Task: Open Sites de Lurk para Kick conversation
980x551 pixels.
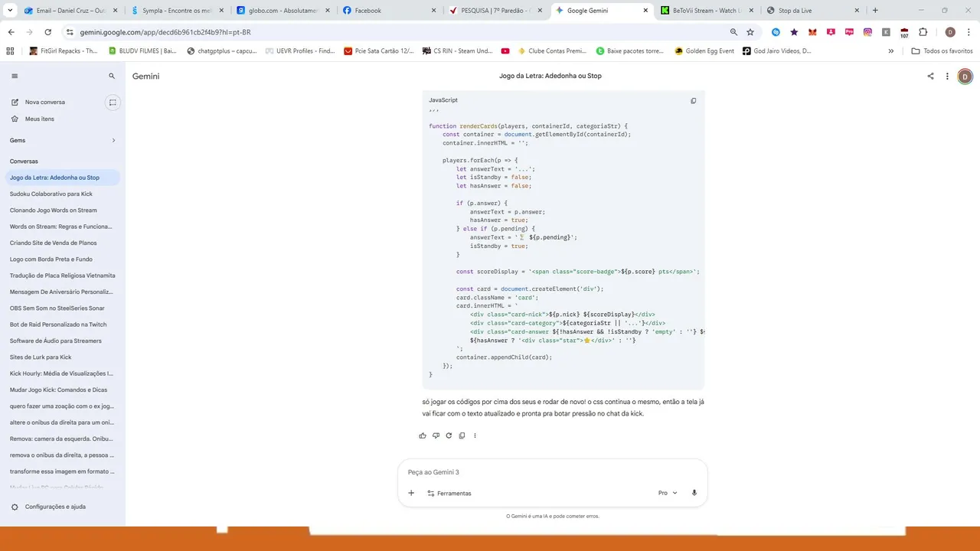Action: click(61, 357)
